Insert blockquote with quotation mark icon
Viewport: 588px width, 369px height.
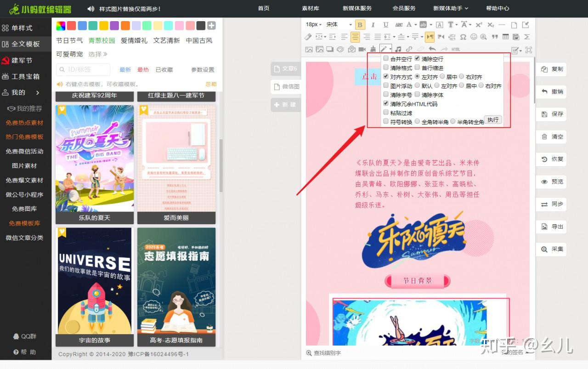(495, 37)
